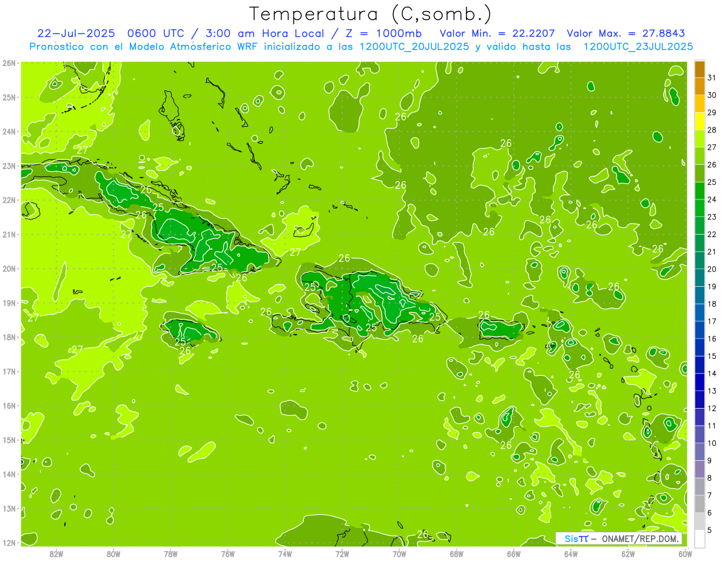Click the "12N" latitude axis label
This screenshot has height=562, width=728.
[9, 543]
